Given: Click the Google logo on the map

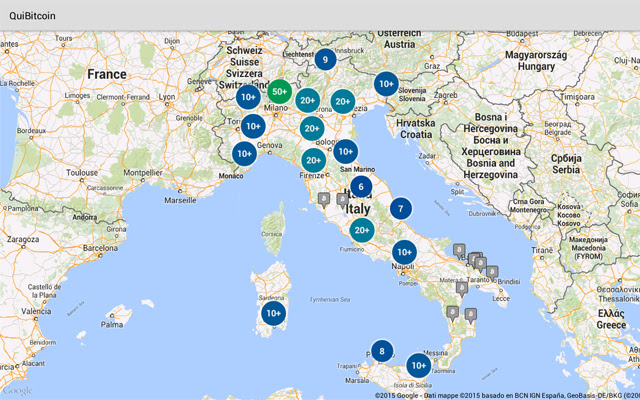Looking at the screenshot, I should point(18,391).
